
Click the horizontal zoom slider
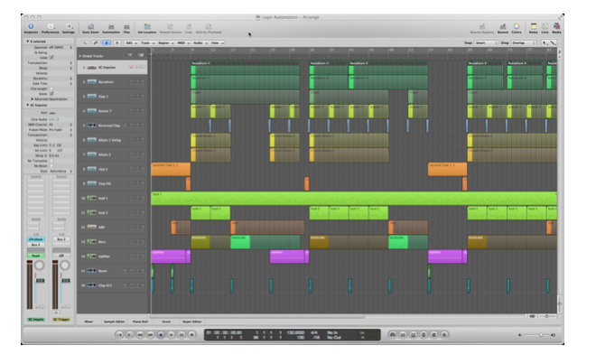[x=546, y=316]
